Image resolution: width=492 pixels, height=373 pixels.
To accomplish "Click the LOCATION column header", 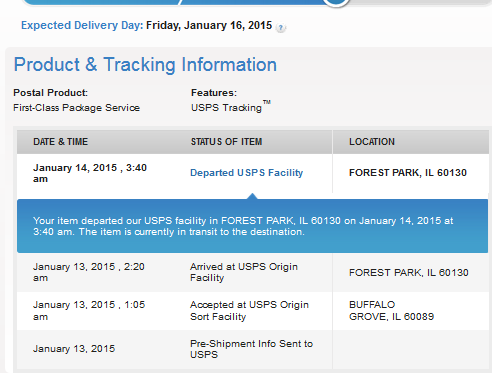I will 372,142.
